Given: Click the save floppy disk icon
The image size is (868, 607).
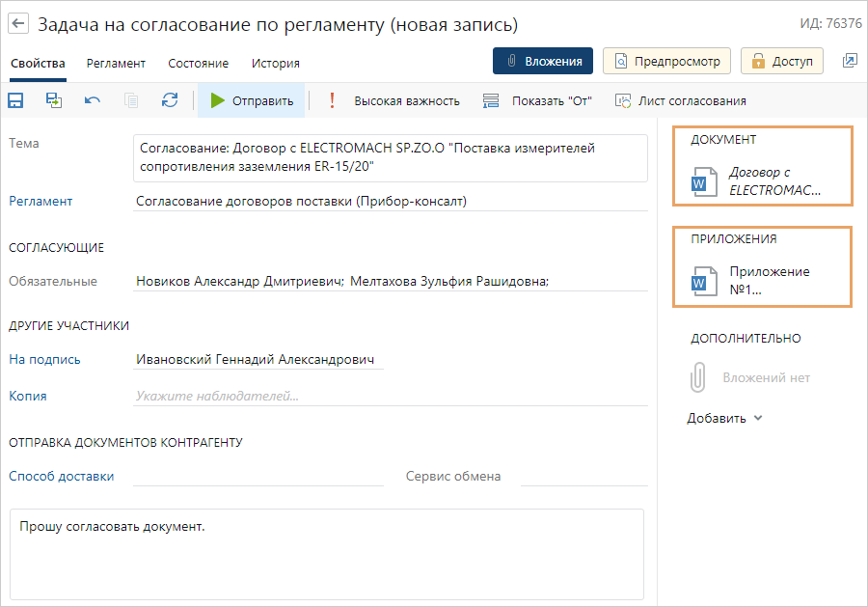Looking at the screenshot, I should coord(16,100).
